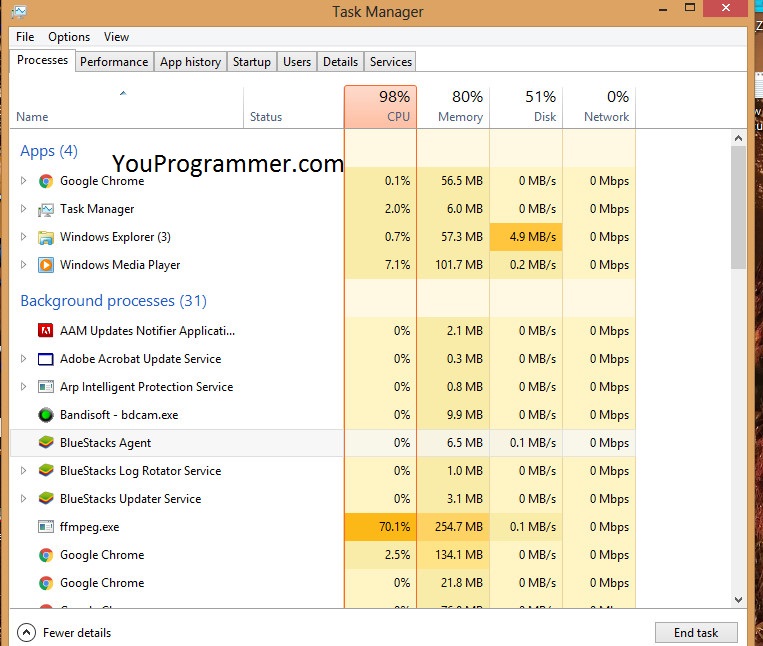Click the Fewer details link
This screenshot has height=646, width=763.
tap(77, 633)
